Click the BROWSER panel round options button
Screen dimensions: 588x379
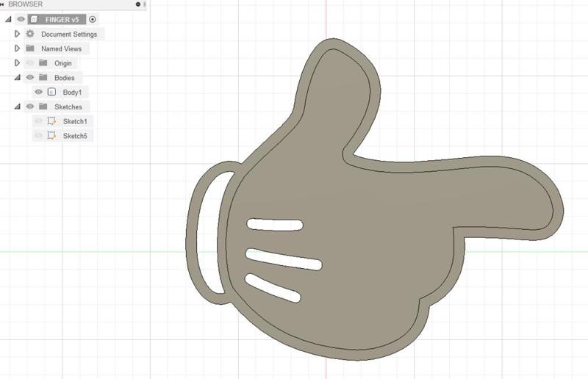[x=137, y=4]
